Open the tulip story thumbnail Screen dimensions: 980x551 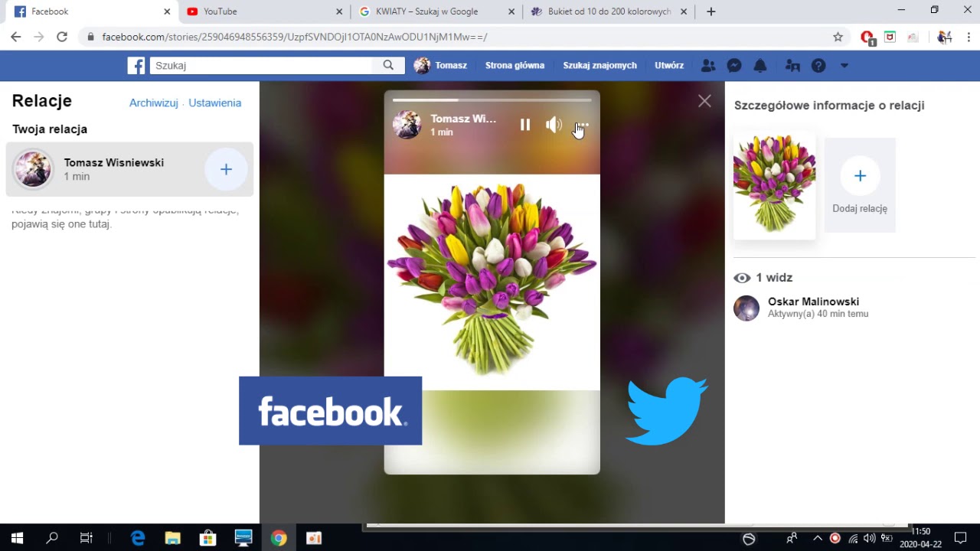774,184
